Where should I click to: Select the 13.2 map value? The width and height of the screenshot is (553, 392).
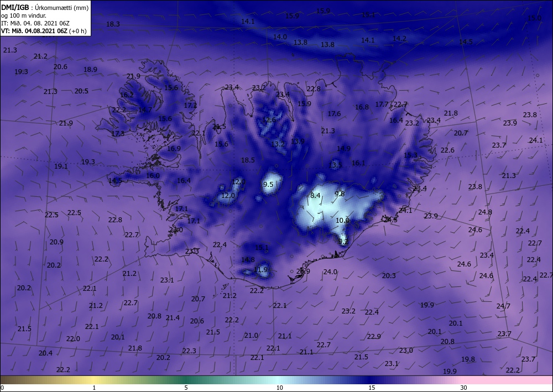[x=278, y=144]
